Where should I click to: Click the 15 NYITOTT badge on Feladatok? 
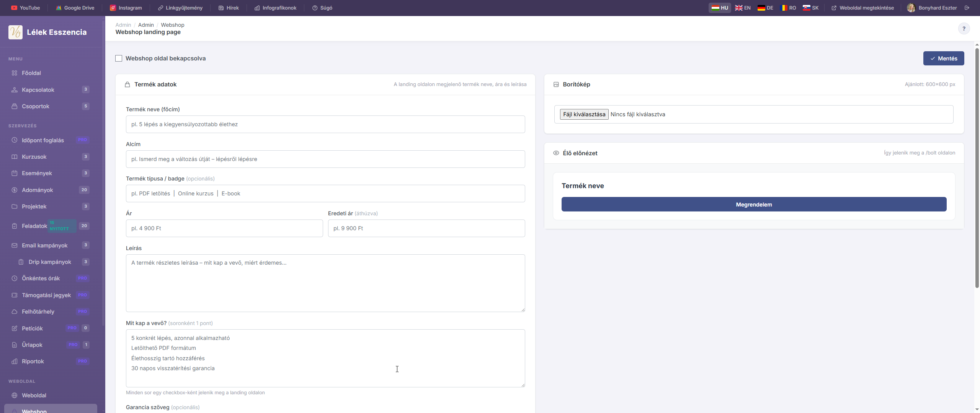coord(62,226)
